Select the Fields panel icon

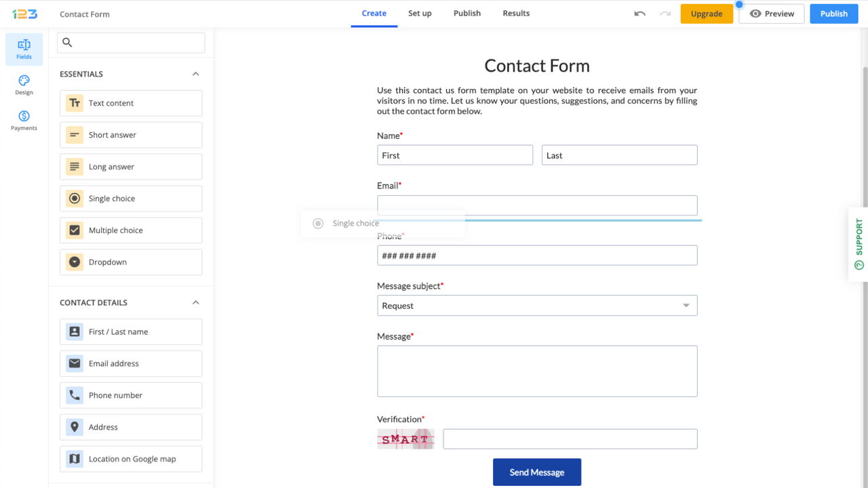click(x=24, y=49)
